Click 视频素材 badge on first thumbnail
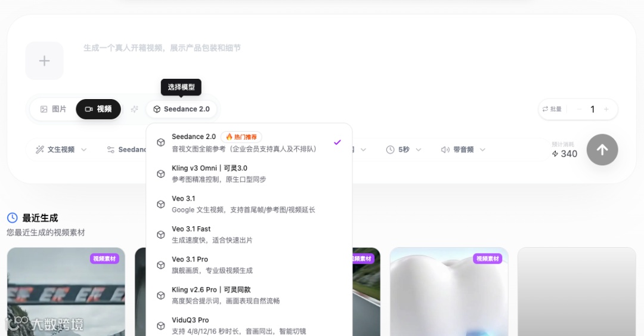 tap(105, 258)
